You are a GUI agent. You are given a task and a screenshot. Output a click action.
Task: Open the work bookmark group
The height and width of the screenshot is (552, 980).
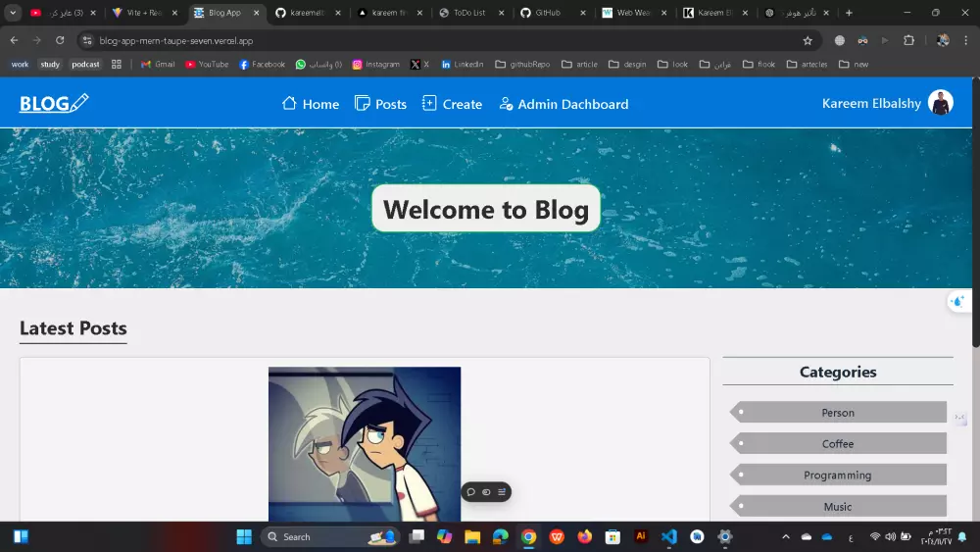pos(20,65)
